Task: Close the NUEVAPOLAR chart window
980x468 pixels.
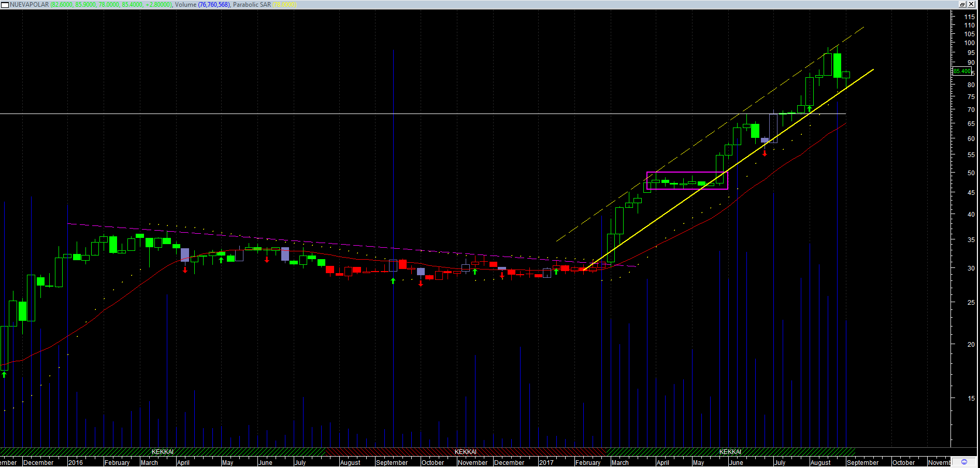Action: (971, 4)
